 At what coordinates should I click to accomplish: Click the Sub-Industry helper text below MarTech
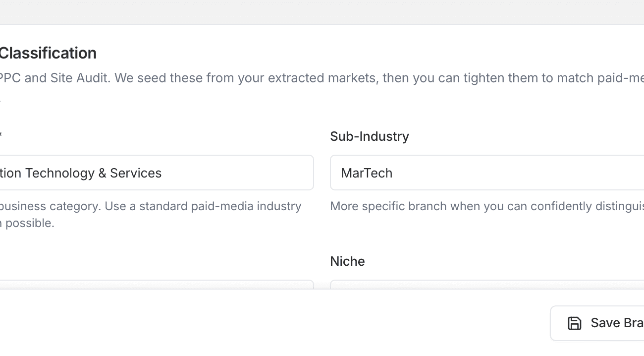[485, 206]
